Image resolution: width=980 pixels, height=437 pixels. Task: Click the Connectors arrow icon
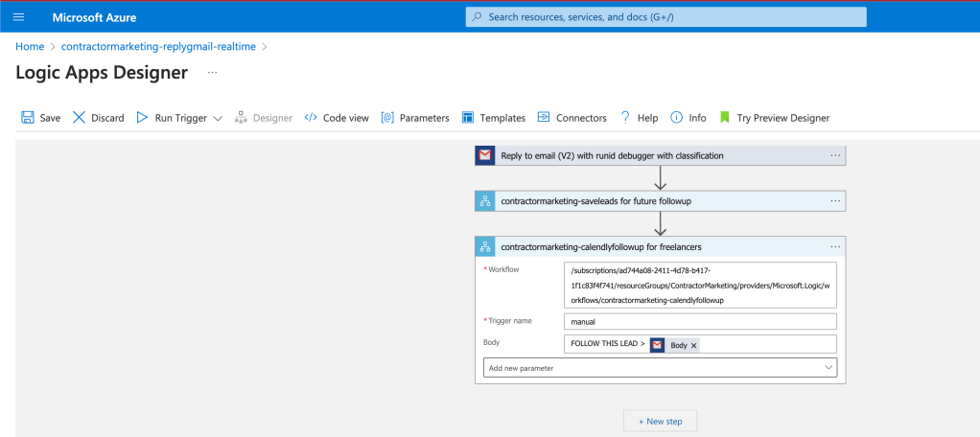544,117
